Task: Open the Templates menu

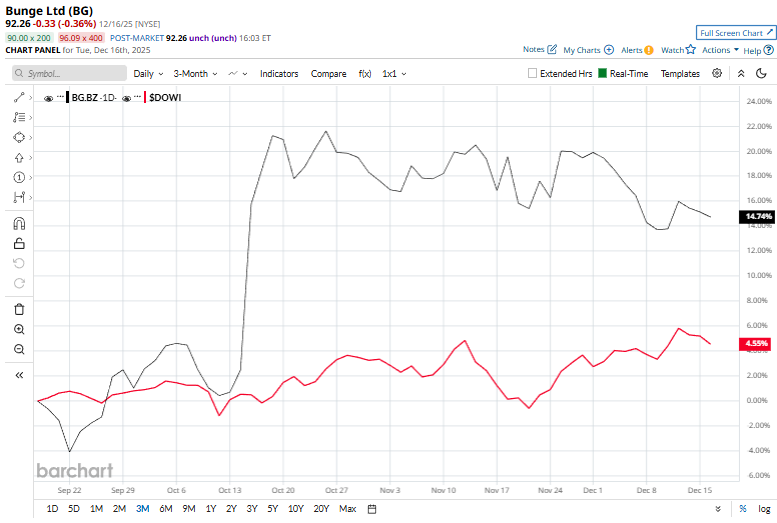Action: (680, 74)
